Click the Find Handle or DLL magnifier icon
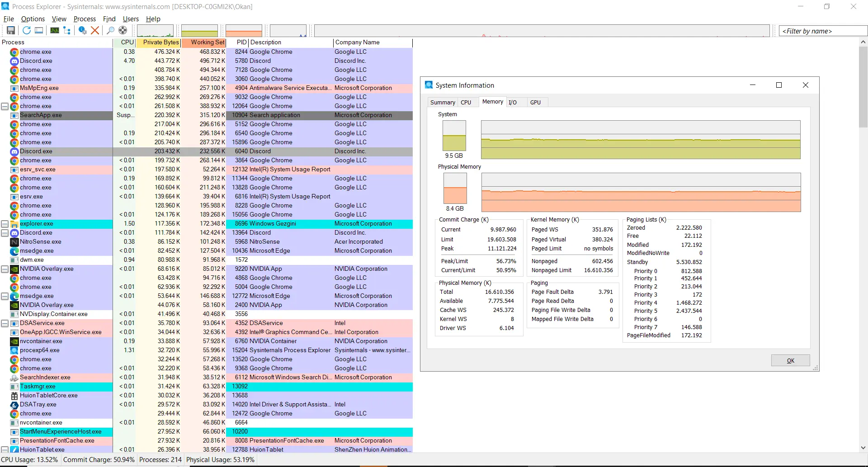Screen dimensions: 868x467 (110, 30)
